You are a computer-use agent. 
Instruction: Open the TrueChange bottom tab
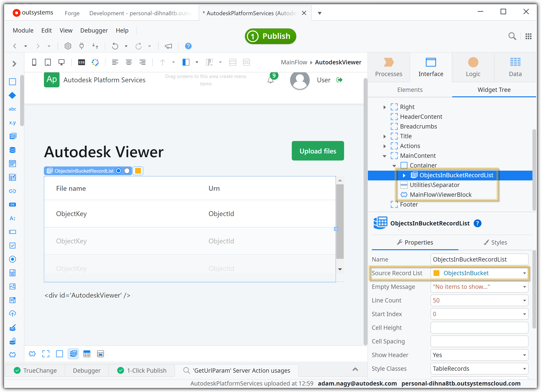35,371
